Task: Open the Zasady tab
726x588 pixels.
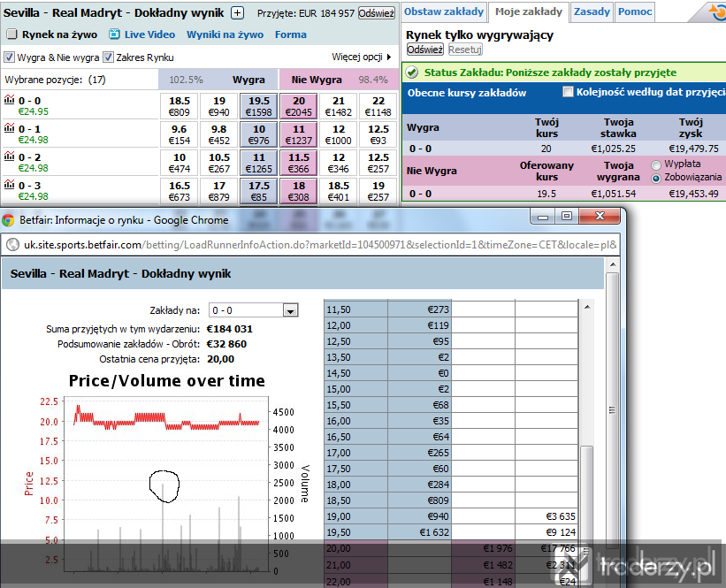Action: 592,11
